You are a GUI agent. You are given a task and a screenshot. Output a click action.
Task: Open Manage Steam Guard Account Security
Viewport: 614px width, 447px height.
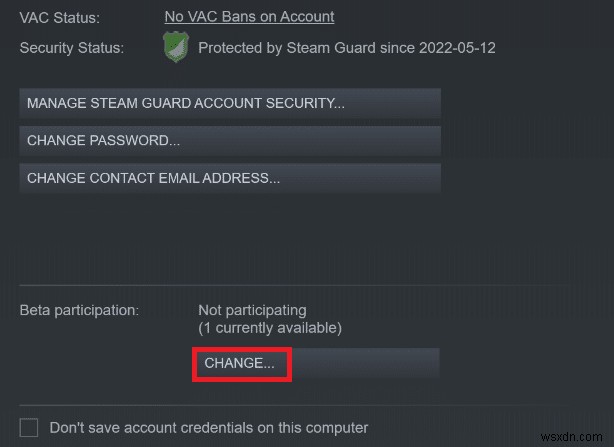pos(229,103)
